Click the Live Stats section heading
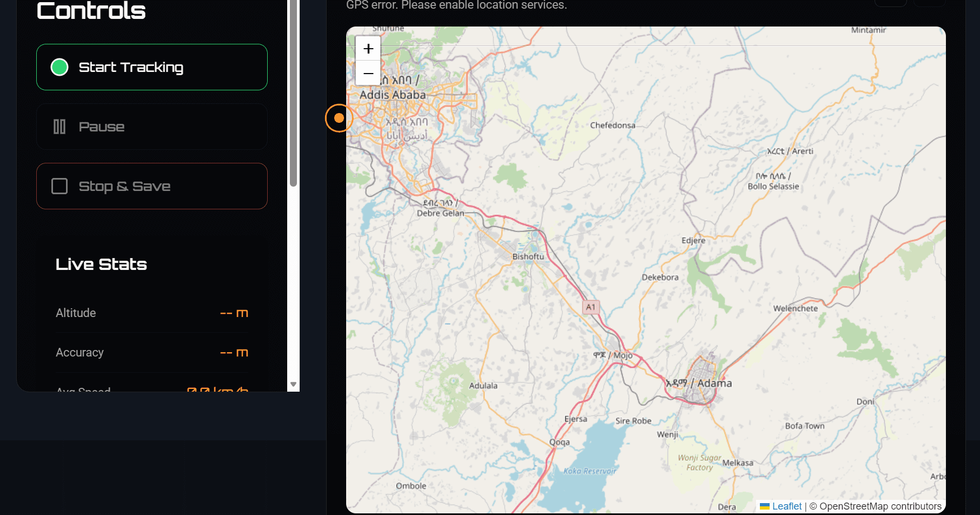The image size is (980, 515). click(x=101, y=265)
